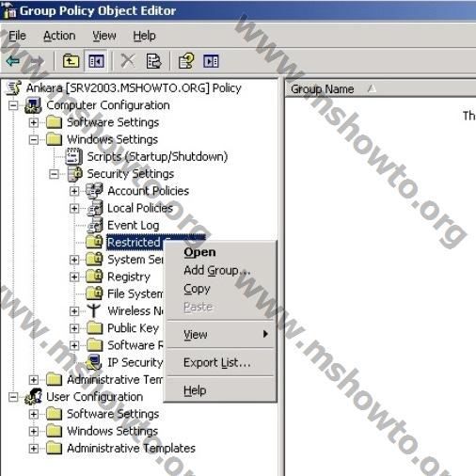This screenshot has width=476, height=476.
Task: Expand the Account Policies node
Action: (x=74, y=191)
